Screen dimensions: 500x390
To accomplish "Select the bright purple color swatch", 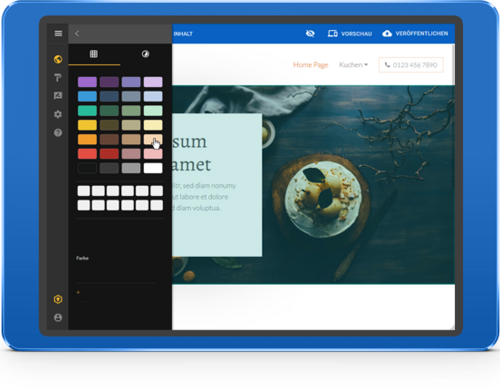I will point(87,82).
